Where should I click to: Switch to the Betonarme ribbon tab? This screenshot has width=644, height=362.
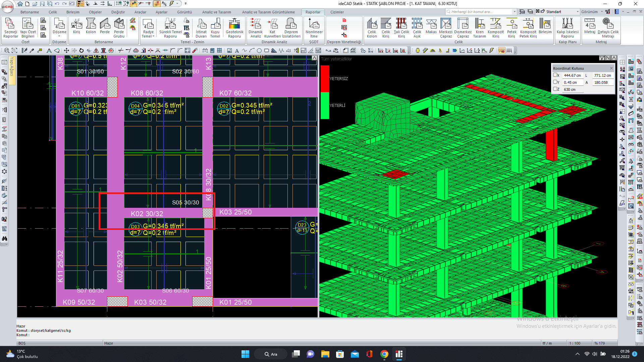[x=30, y=12]
